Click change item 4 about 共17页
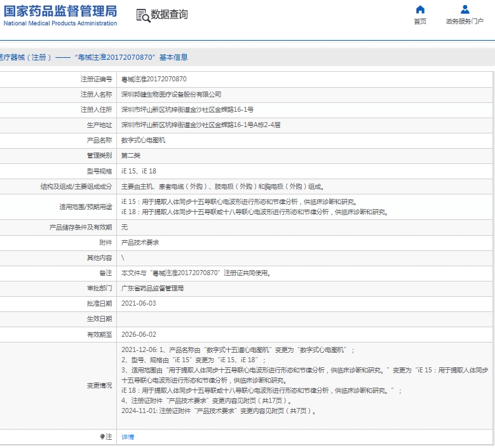The image size is (495, 448). click(x=207, y=400)
